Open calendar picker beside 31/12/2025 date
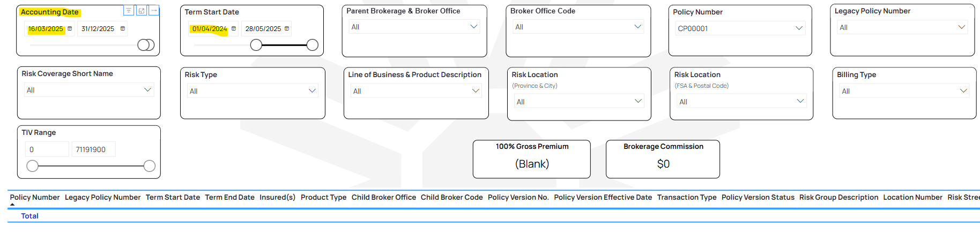 [x=123, y=28]
